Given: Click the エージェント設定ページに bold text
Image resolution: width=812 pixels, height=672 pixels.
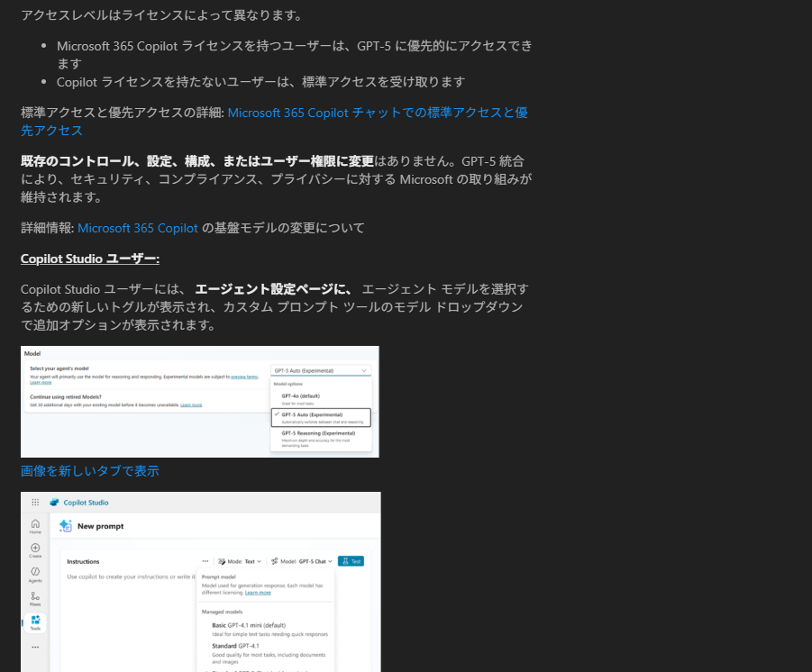Looking at the screenshot, I should (x=275, y=289).
